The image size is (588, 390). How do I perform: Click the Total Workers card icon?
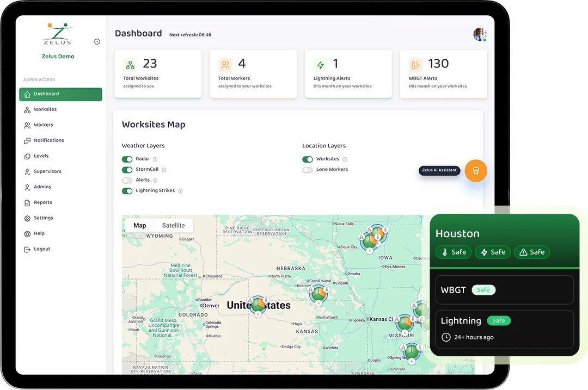click(x=225, y=65)
